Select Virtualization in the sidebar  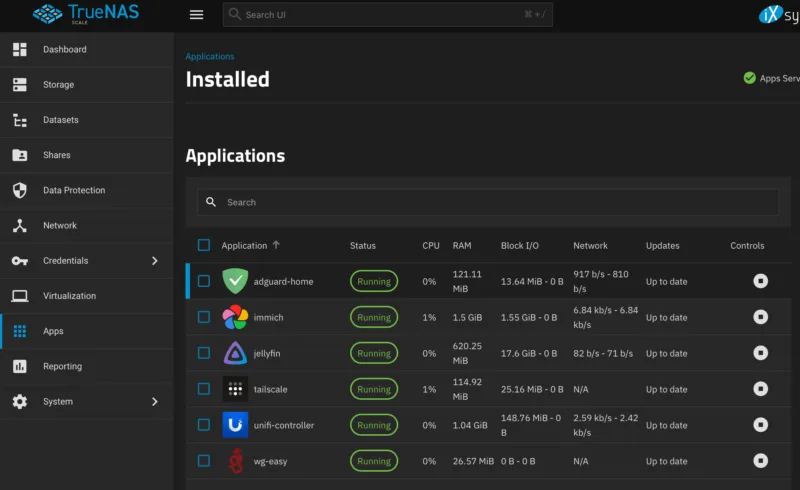(87, 296)
